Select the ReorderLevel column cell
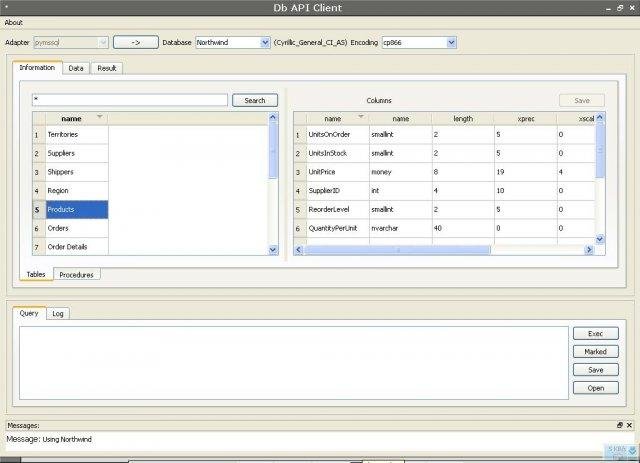Screen dimensions: 640x463 coord(338,209)
